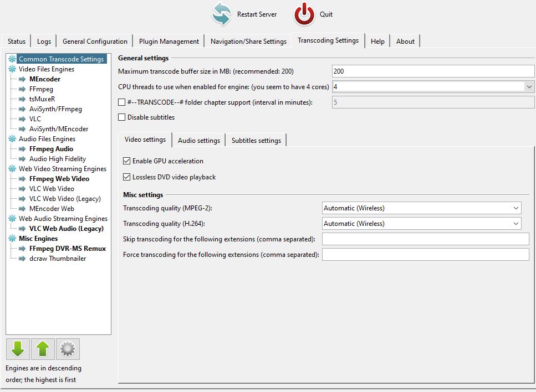536x392 pixels.
Task: Select the dcraw Thumbnailer entry
Action: (58, 259)
